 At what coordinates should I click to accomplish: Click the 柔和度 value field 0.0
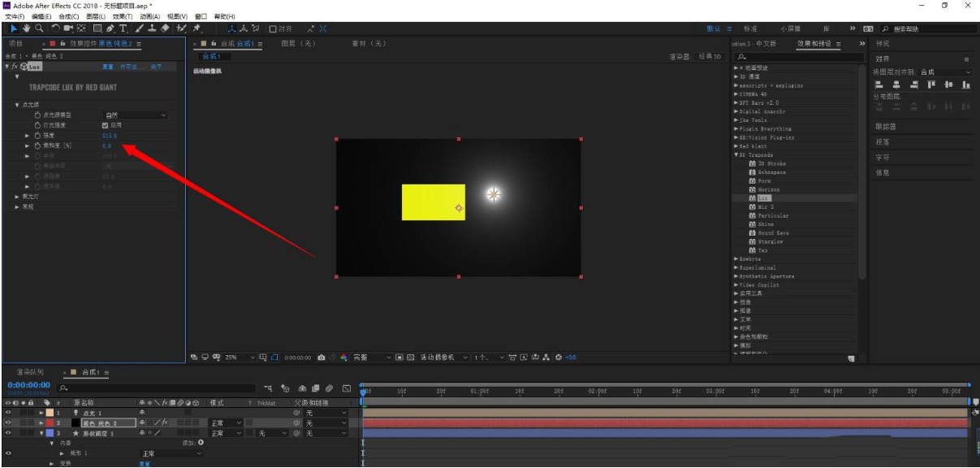coord(107,146)
